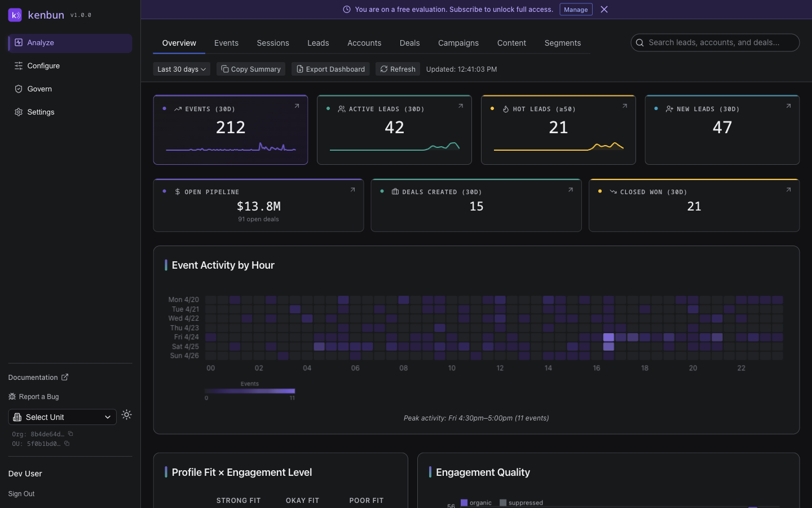Image resolution: width=812 pixels, height=508 pixels.
Task: Click the peak Friday 16:30 heatmap cell
Action: [608, 337]
